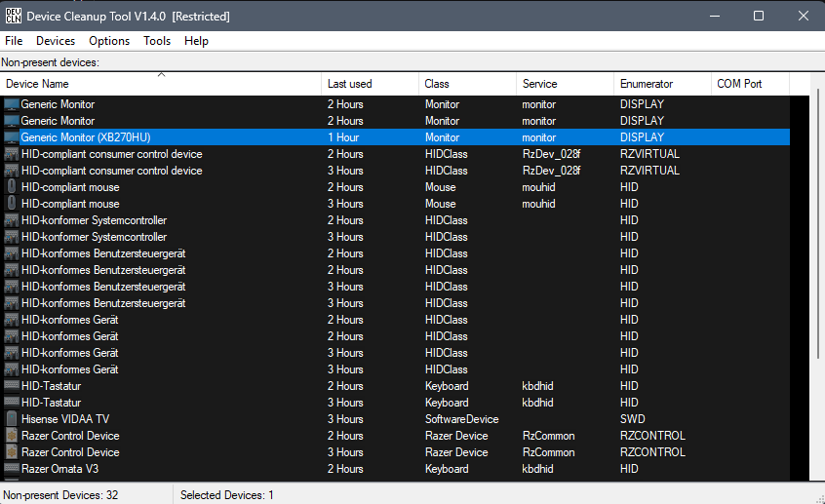
Task: Sort by the COM Port column header
Action: click(750, 84)
